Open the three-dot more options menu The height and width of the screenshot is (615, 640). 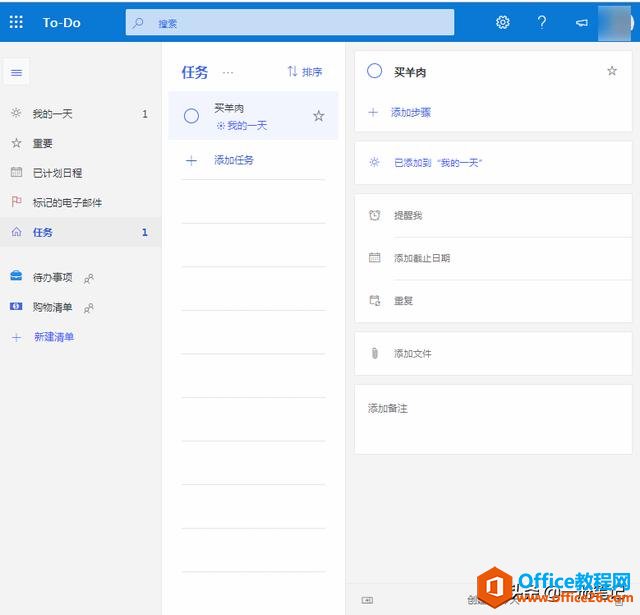pyautogui.click(x=228, y=72)
